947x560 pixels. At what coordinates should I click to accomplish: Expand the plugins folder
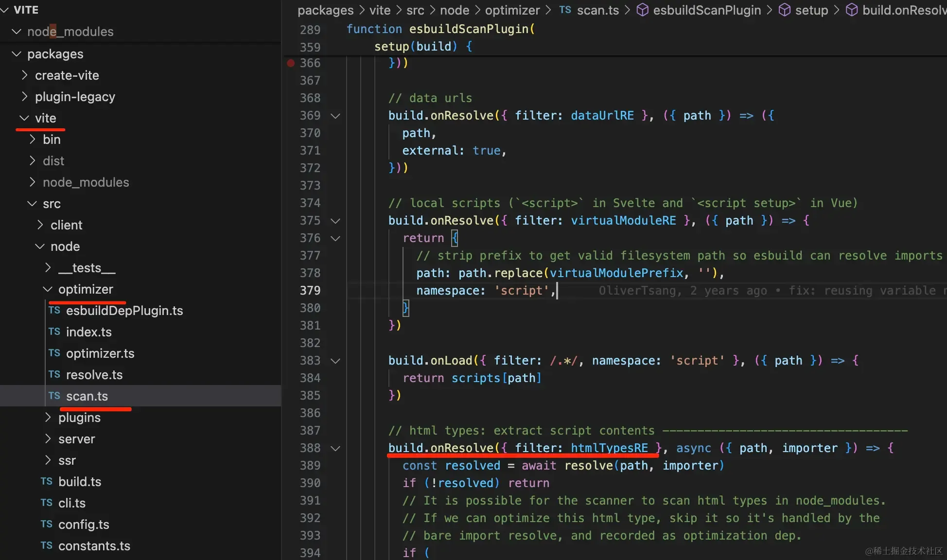point(48,417)
